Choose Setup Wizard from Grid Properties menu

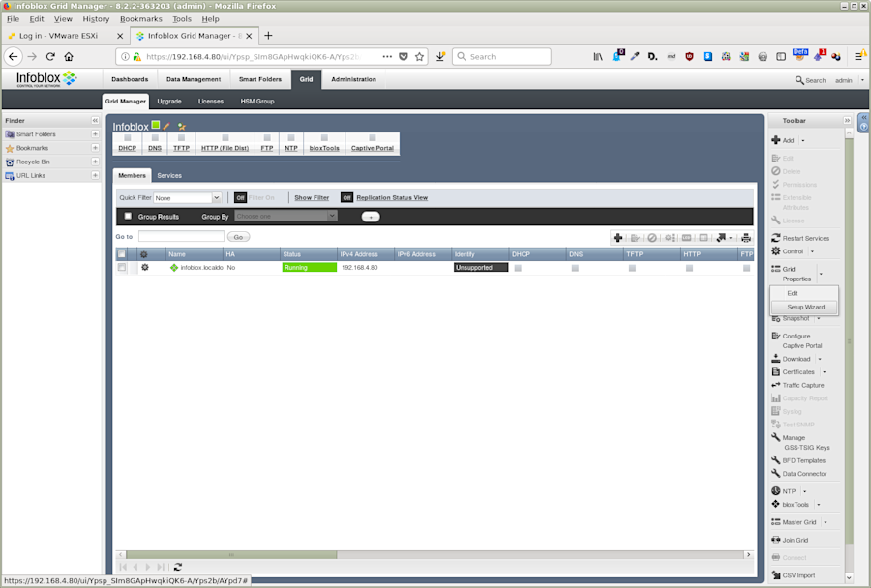click(x=805, y=307)
